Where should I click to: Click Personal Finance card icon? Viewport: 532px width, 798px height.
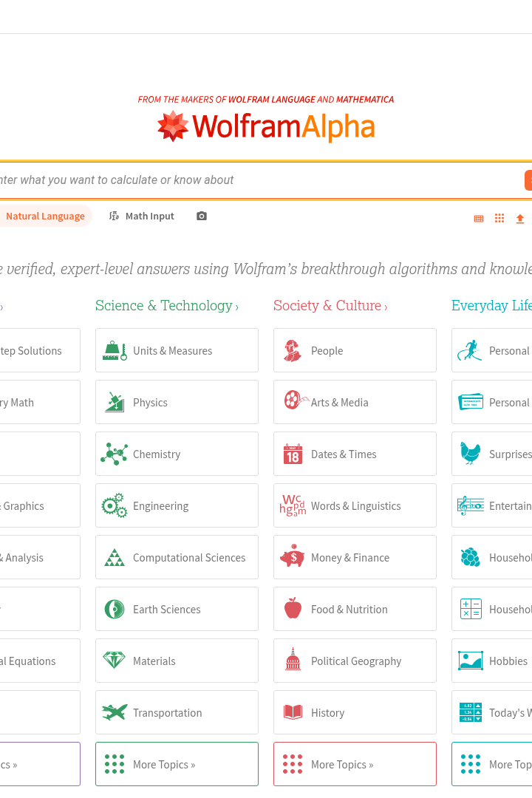click(471, 402)
